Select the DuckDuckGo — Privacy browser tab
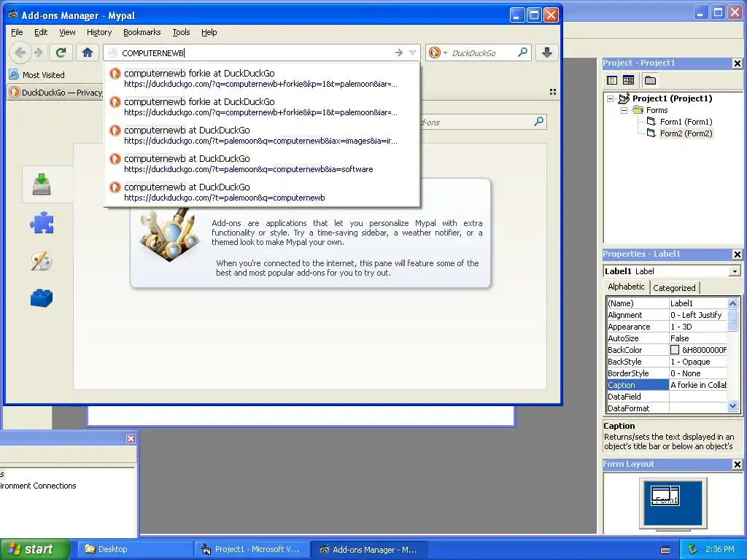 coord(55,93)
